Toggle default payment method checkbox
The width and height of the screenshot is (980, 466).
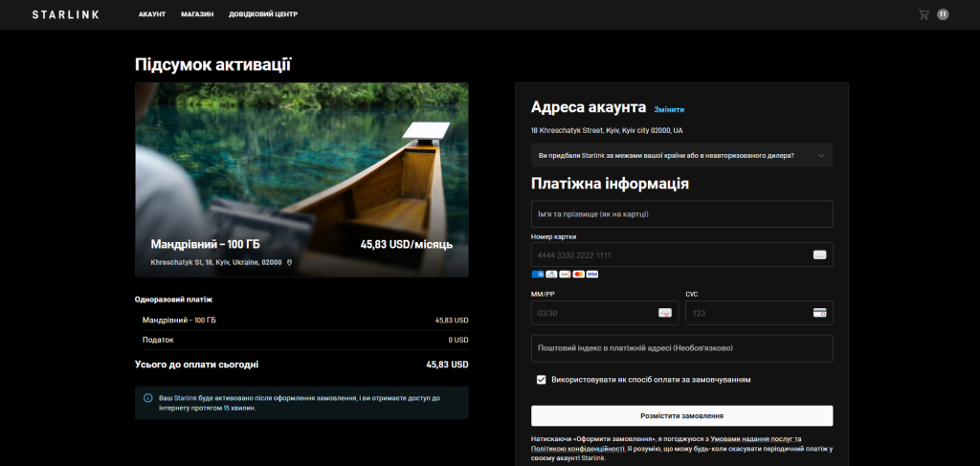542,379
